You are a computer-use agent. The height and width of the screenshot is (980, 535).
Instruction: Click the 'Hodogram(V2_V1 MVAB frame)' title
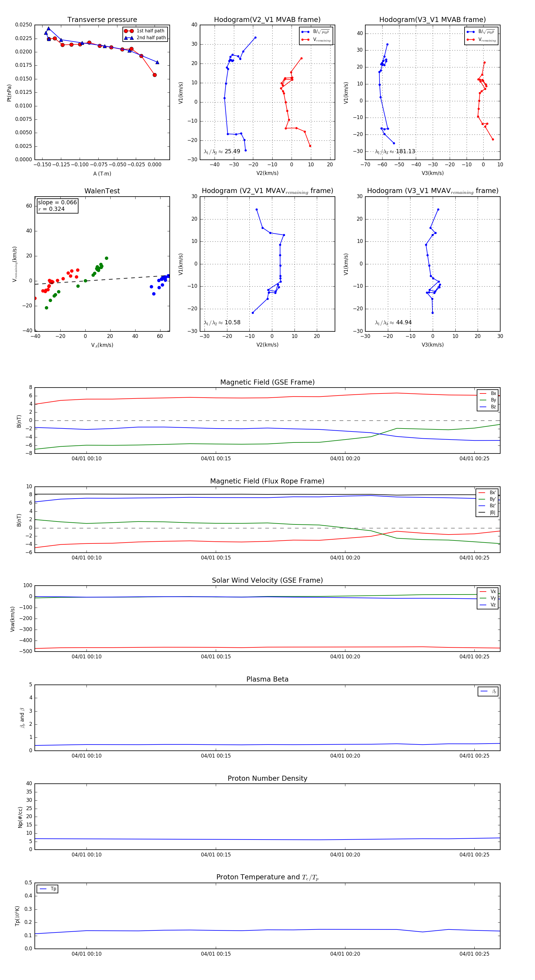pyautogui.click(x=267, y=20)
